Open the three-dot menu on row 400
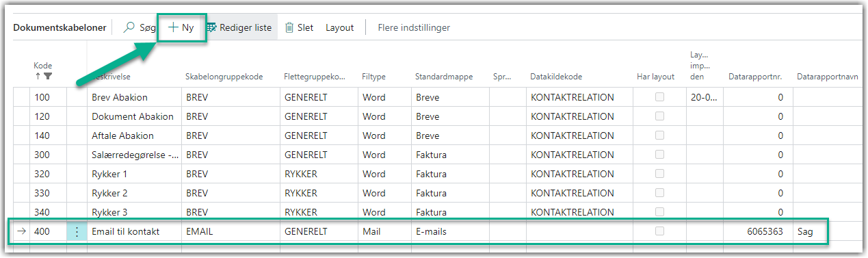 click(x=77, y=231)
